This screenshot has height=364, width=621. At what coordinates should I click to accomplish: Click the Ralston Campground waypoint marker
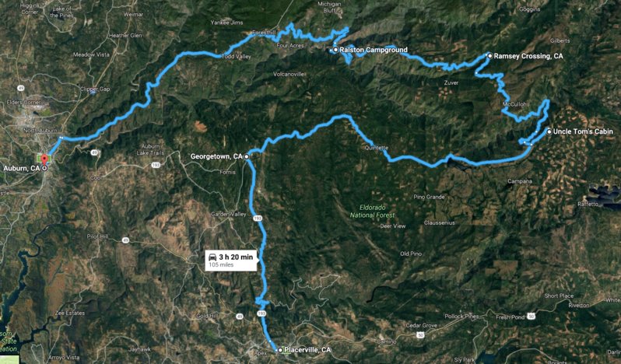[335, 50]
